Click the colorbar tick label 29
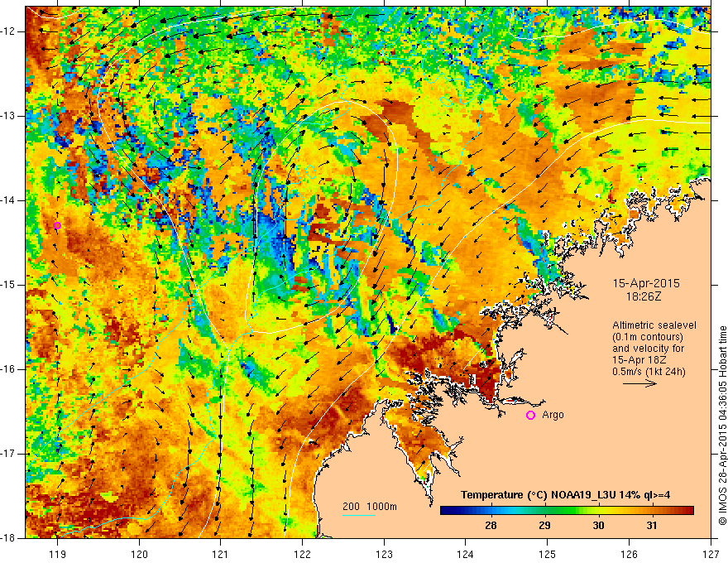Screen dimensions: 728x563 coord(544,526)
